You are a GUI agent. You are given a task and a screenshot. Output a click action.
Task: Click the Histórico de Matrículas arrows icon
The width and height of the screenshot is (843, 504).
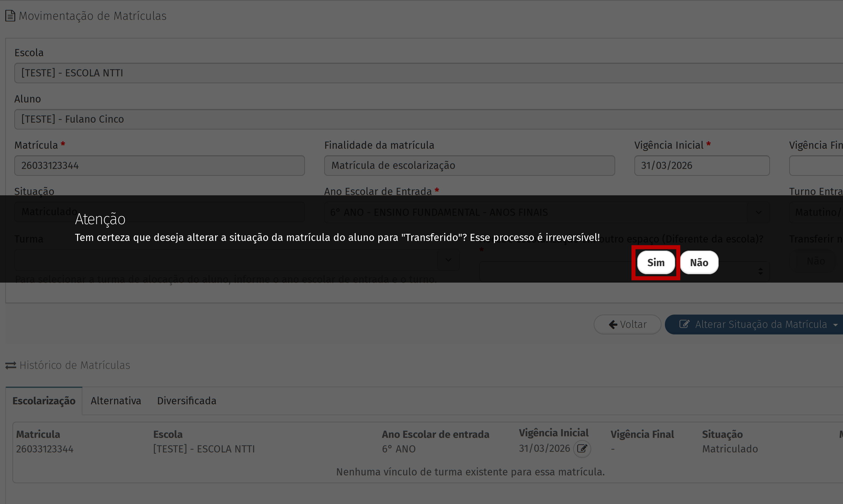pos(11,366)
